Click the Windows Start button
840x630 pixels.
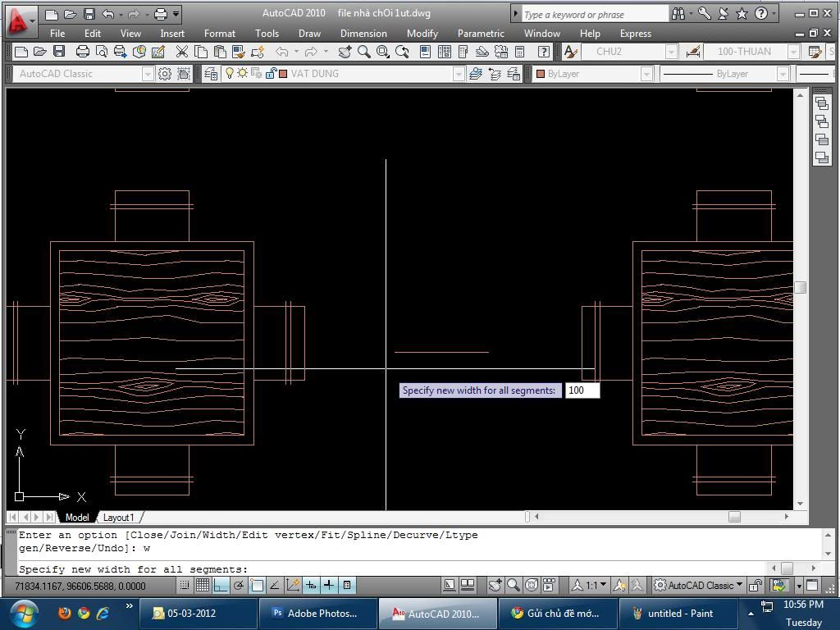point(24,614)
